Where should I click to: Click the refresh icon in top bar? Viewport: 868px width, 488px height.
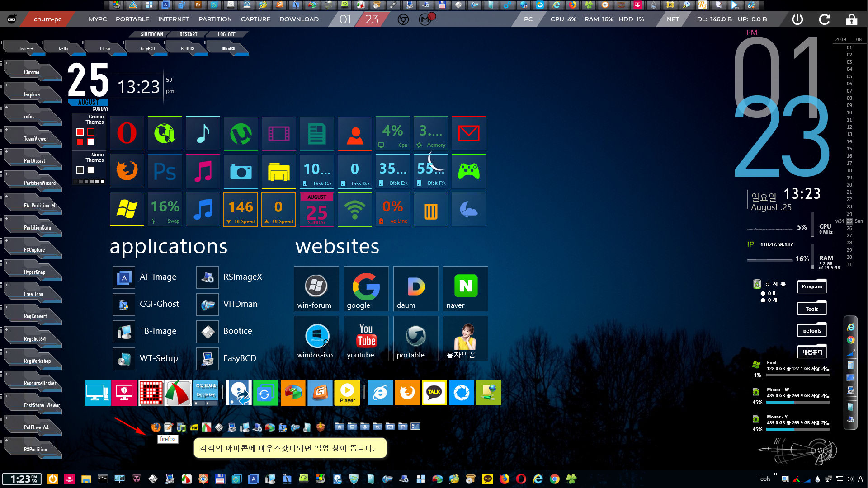[x=825, y=19]
